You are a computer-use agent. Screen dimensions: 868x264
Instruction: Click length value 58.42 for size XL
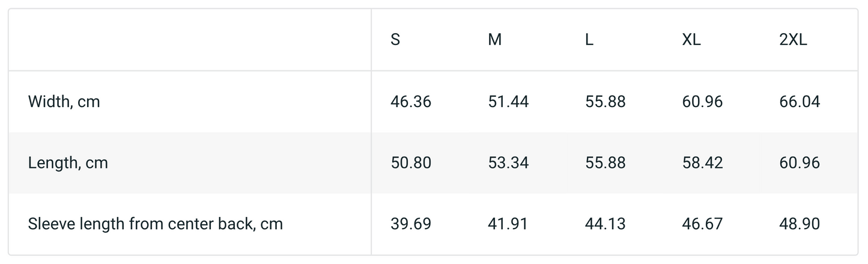click(702, 163)
